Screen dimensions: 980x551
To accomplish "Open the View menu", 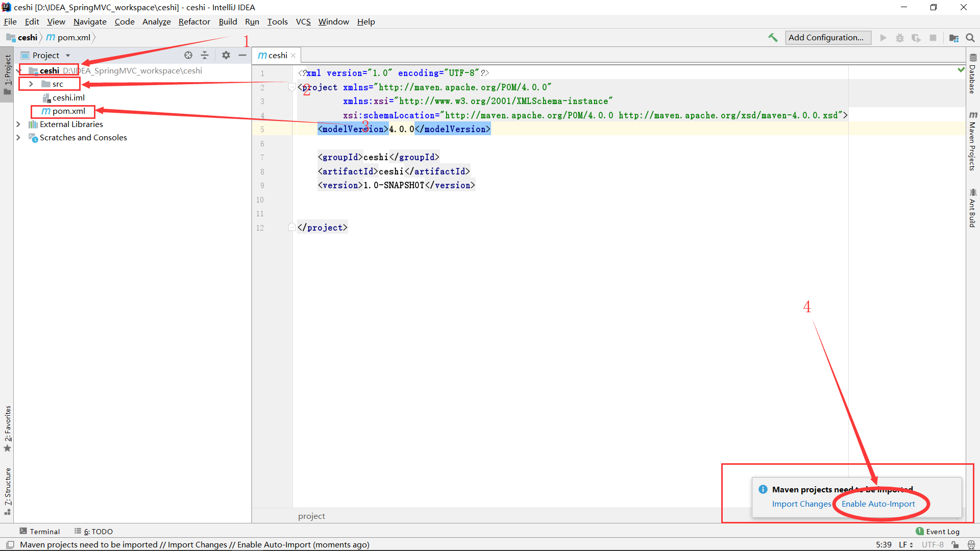I will 56,21.
